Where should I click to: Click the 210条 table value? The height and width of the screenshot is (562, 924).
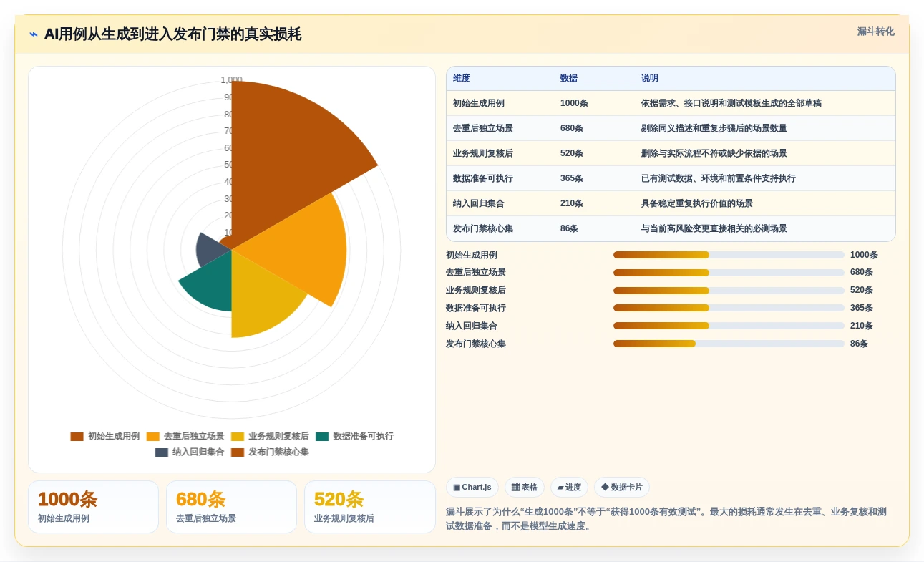(x=572, y=204)
